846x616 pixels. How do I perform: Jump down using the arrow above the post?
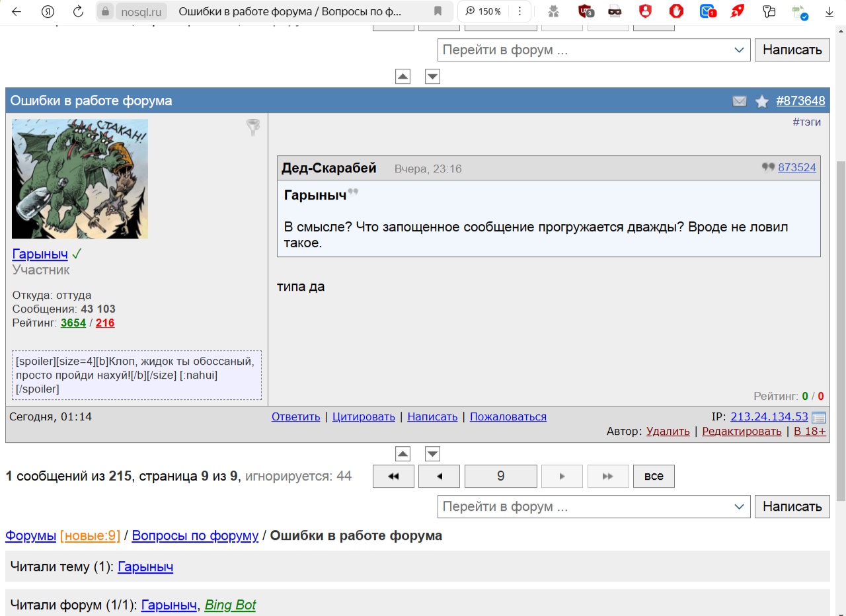coord(432,77)
